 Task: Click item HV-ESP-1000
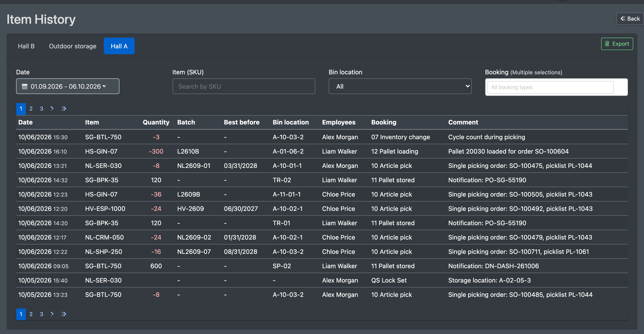[x=105, y=209]
